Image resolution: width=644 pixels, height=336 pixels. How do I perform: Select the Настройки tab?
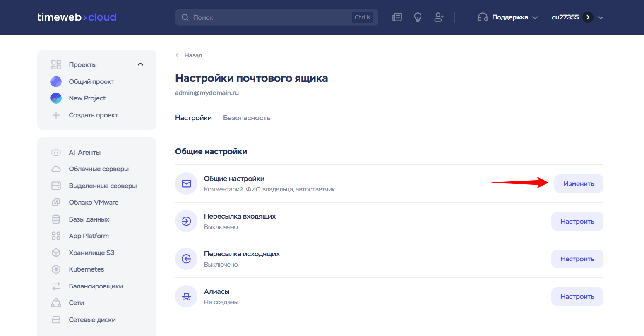coord(193,118)
